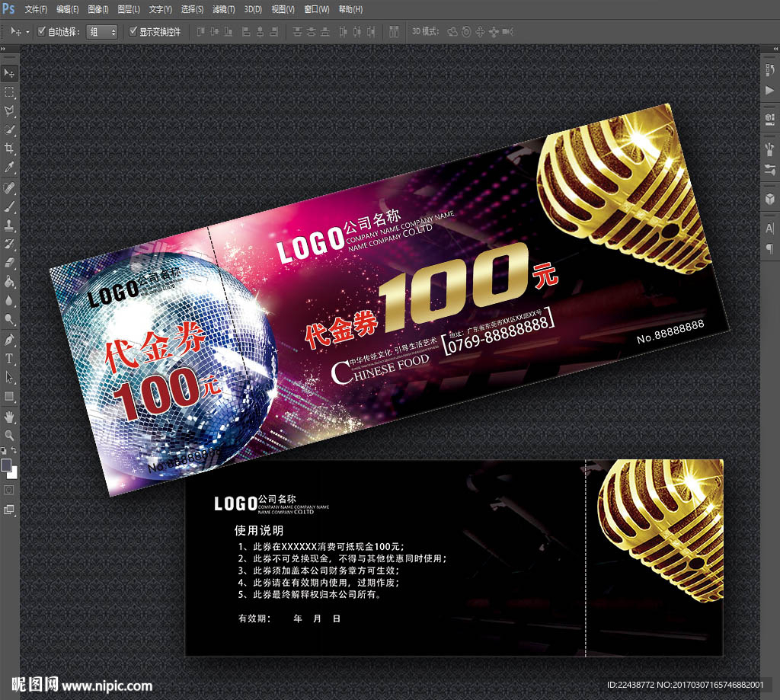Align left edges of layers
The width and height of the screenshot is (780, 700).
point(246,32)
